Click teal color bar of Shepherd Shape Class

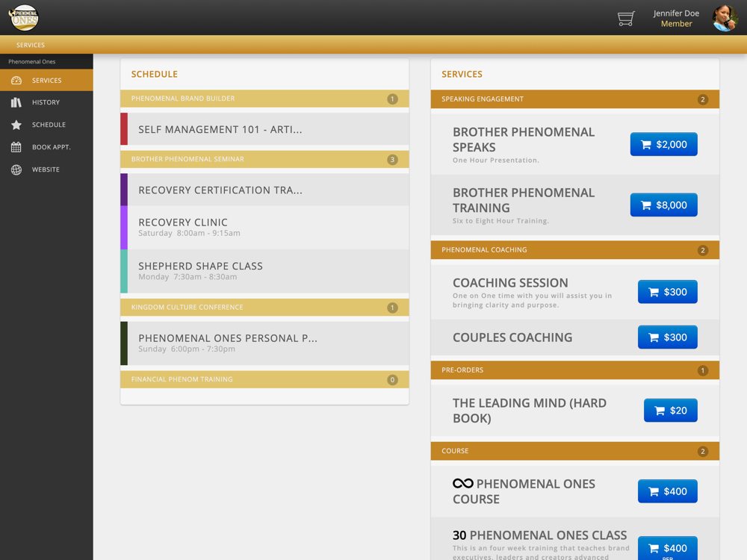124,271
